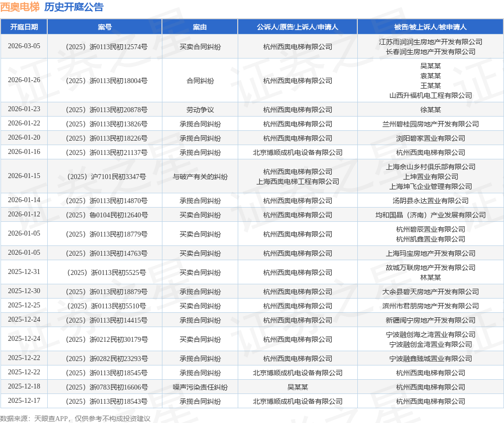Click case number 浙0113民初18779号
The image size is (504, 423).
106,234
